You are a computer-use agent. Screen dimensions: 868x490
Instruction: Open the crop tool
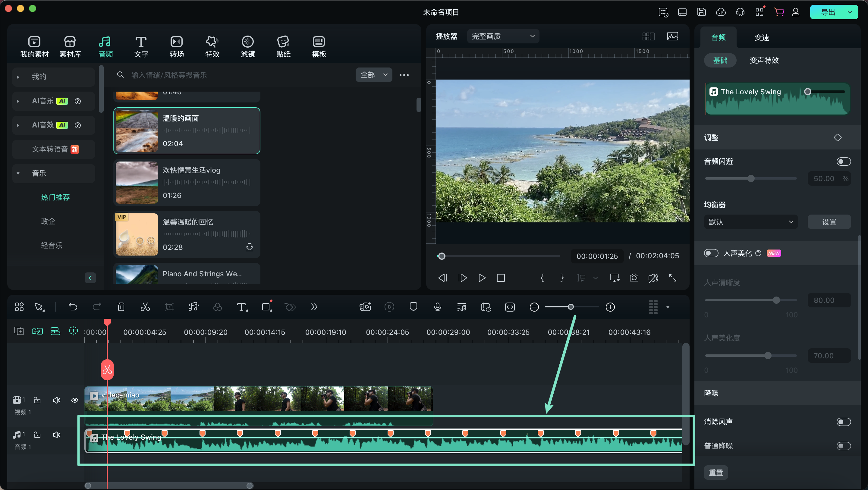point(169,307)
